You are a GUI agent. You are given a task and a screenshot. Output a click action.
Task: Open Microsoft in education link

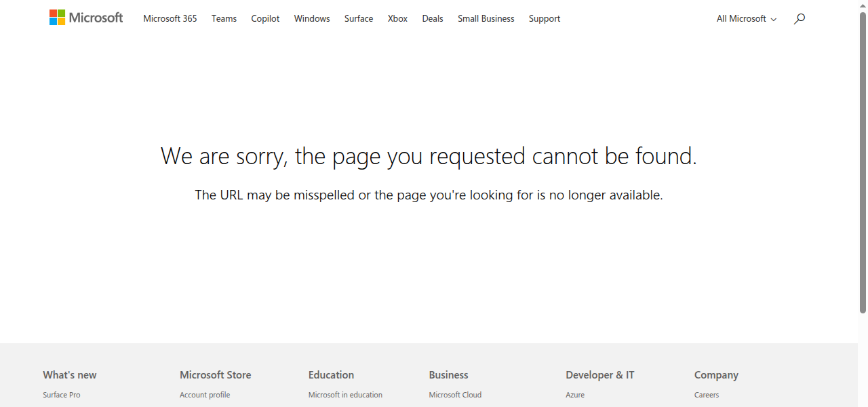click(x=345, y=394)
